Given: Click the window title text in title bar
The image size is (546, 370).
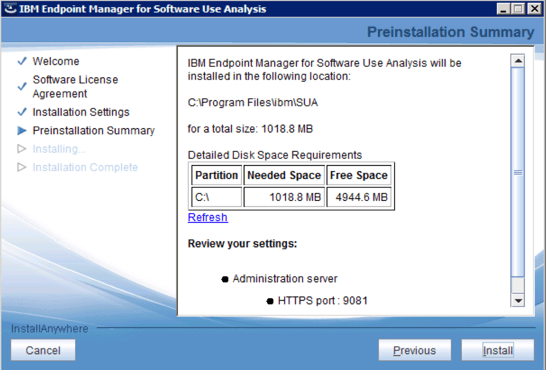Looking at the screenshot, I should click(x=143, y=9).
